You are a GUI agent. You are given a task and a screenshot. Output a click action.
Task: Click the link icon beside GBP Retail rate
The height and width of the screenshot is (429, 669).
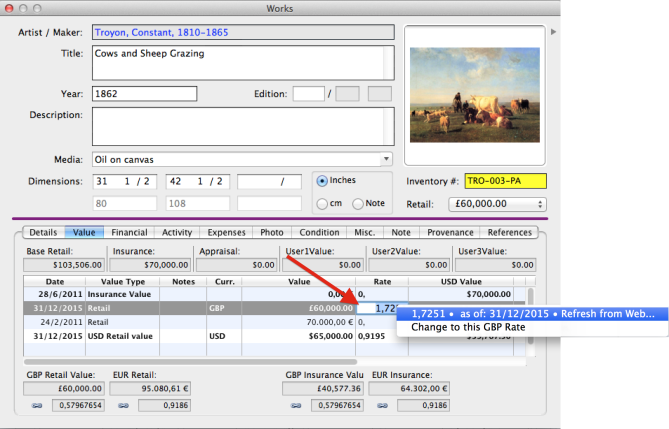(32, 407)
